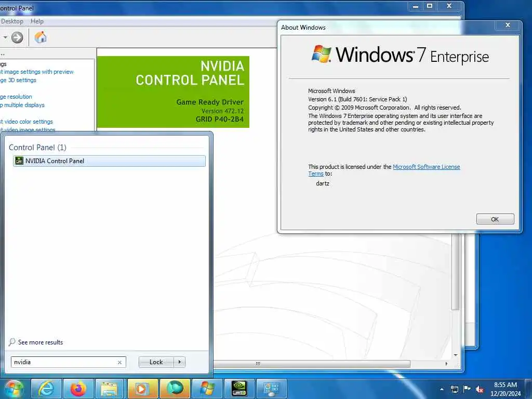Click the horizontal scrollbar right arrow
This screenshot has height=399, width=532.
pos(446,364)
